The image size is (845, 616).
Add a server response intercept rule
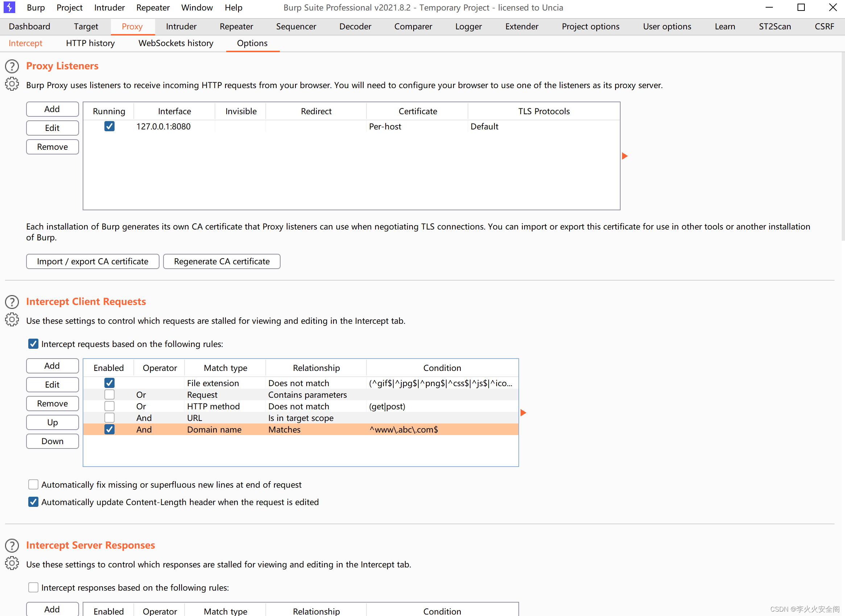52,609
